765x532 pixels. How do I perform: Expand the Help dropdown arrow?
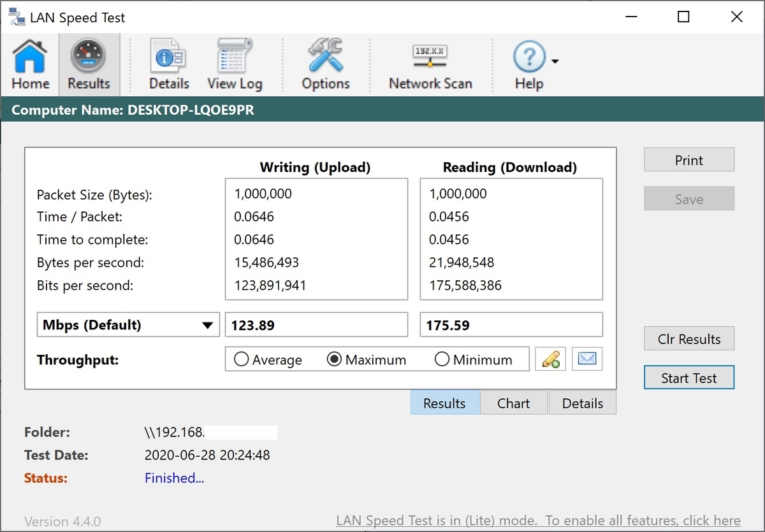[555, 61]
